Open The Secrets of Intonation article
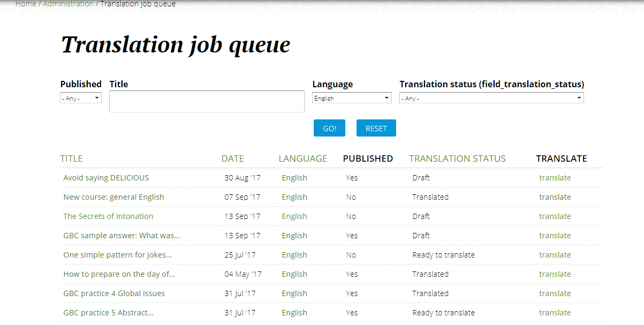Screen dimensions: 644x325 pyautogui.click(x=108, y=216)
